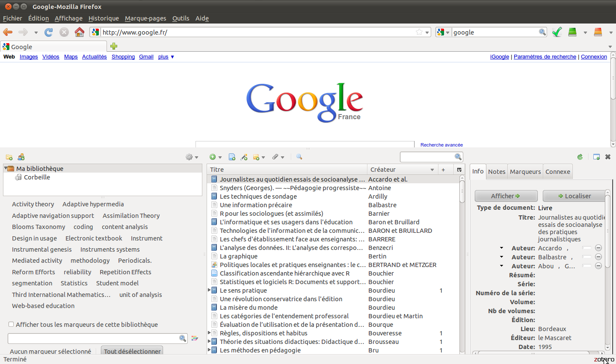This screenshot has width=616, height=364.
Task: Open the 'Paramètres de recherche' link
Action: (x=545, y=57)
